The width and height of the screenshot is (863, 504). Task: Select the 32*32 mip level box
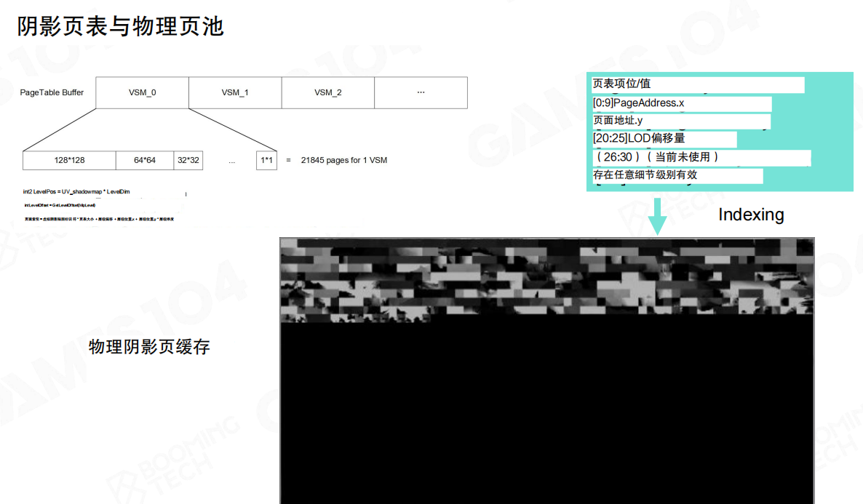point(188,160)
